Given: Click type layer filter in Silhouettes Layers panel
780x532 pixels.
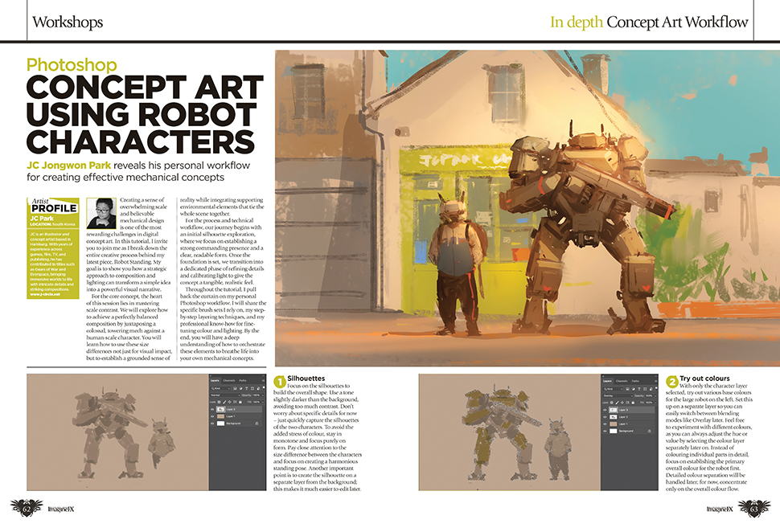Looking at the screenshot, I should pos(247,388).
